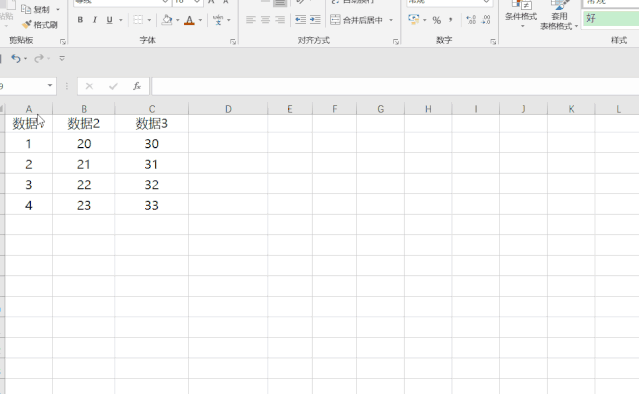Image resolution: width=639 pixels, height=394 pixels.
Task: Decrease decimal places
Action: coord(486,20)
